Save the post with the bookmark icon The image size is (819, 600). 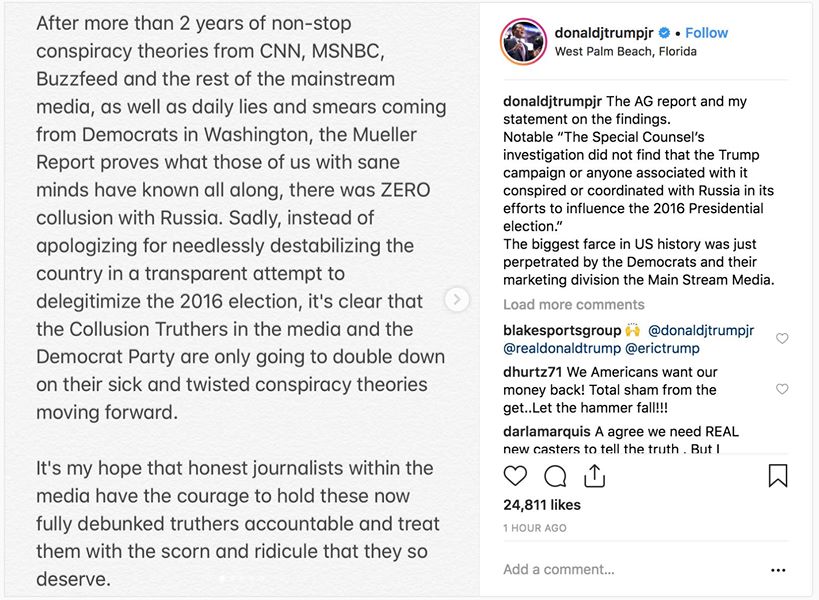[x=778, y=476]
